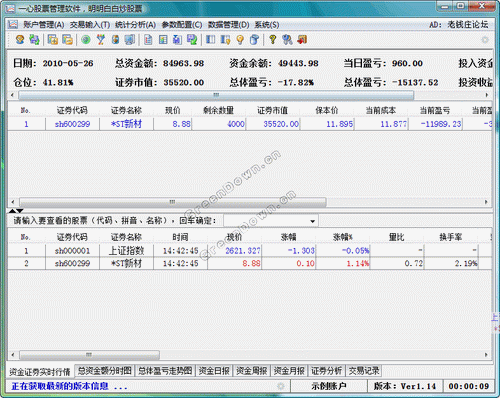Image resolution: width=500 pixels, height=398 pixels.
Task: Open the 交易输入(T) menu
Action: 90,25
